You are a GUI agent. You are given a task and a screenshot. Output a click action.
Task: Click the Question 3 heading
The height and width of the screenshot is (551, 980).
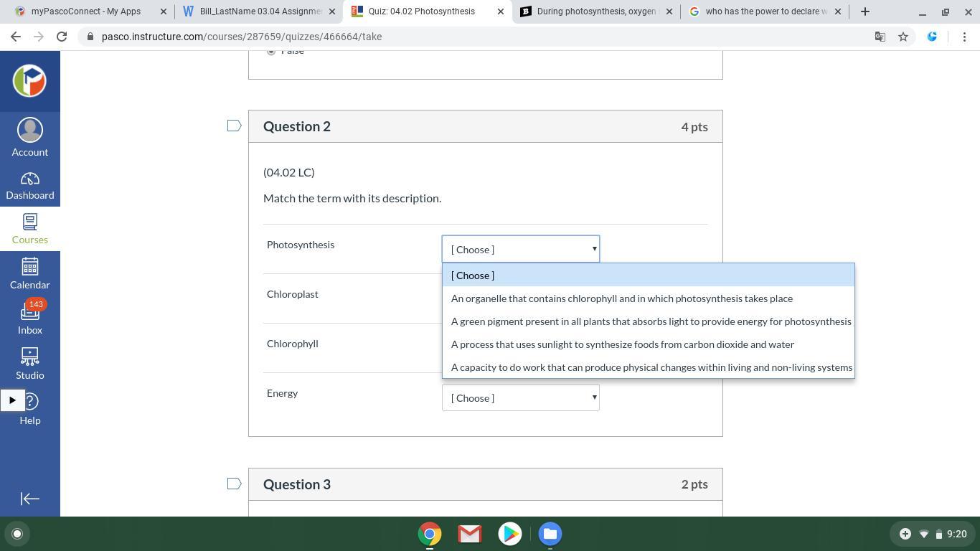[297, 484]
